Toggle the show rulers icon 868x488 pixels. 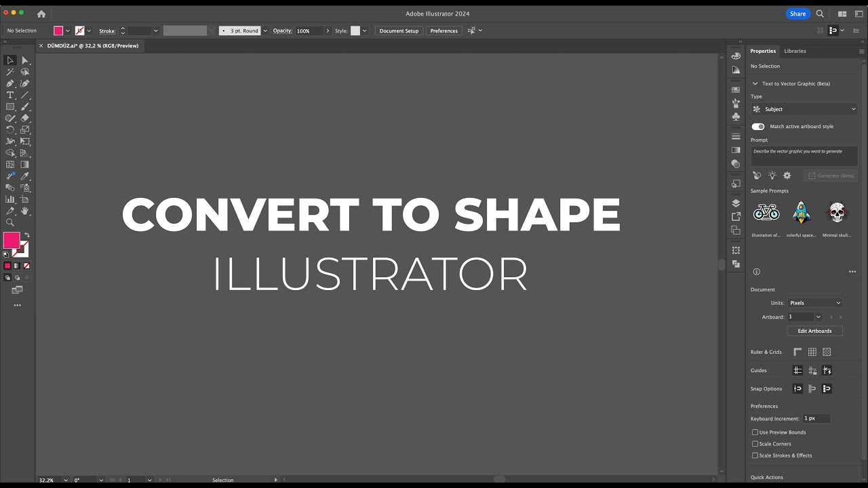click(797, 352)
